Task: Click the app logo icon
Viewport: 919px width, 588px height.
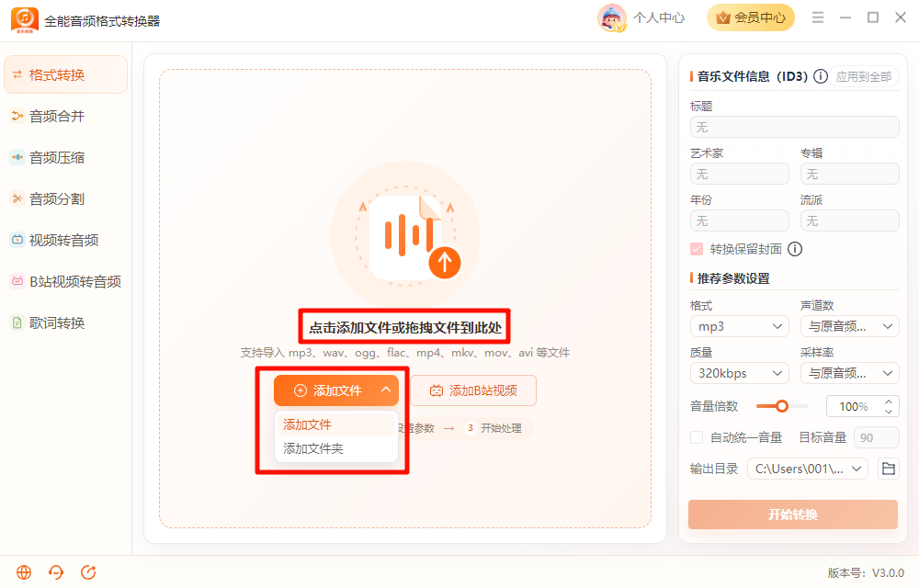Action: [25, 20]
